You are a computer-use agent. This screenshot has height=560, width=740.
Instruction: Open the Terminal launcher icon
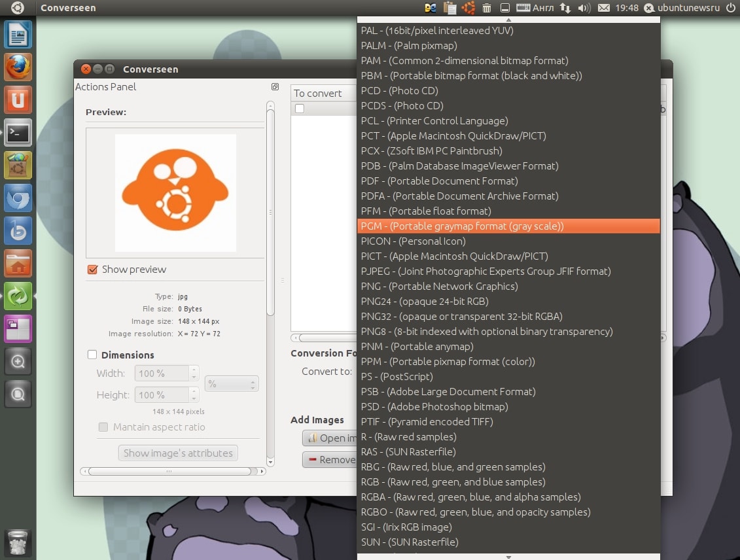(x=18, y=133)
